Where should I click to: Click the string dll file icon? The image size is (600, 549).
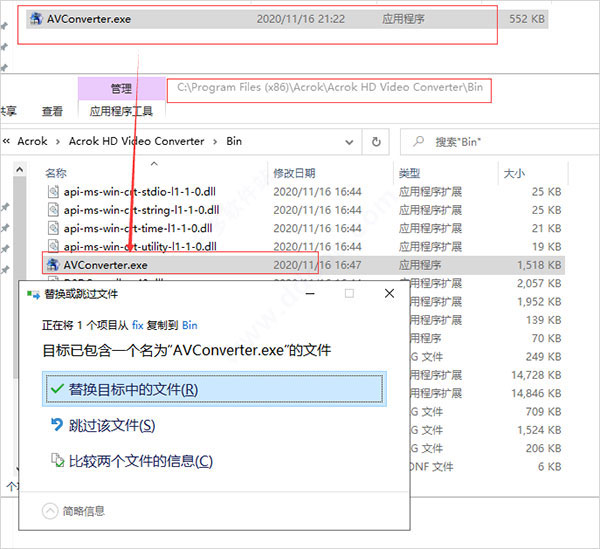pyautogui.click(x=54, y=210)
